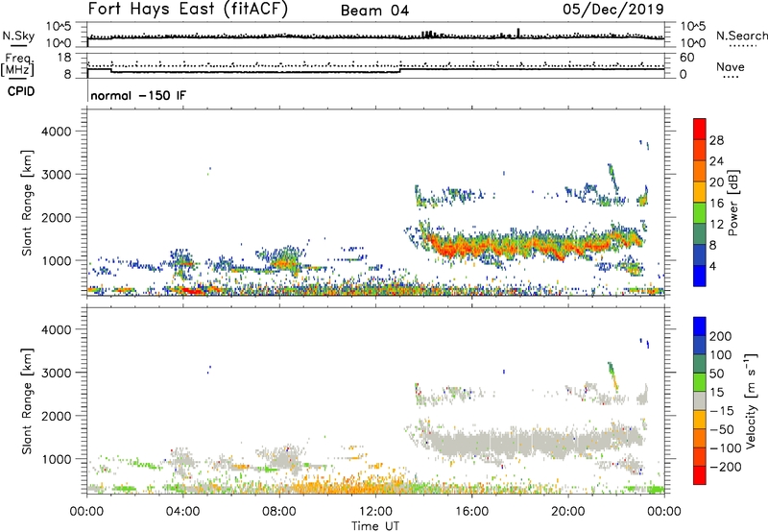Click the 'N.Search' legend label
Image resolution: width=768 pixels, height=532 pixels.
point(741,36)
